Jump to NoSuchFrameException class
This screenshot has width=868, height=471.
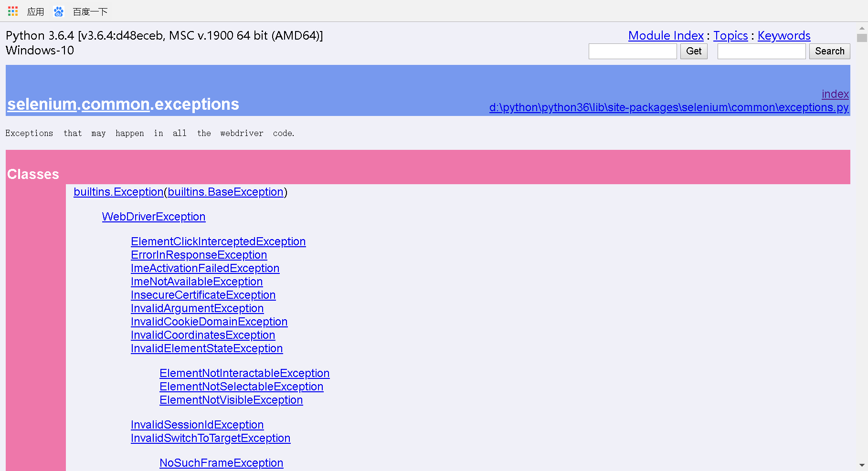tap(222, 463)
